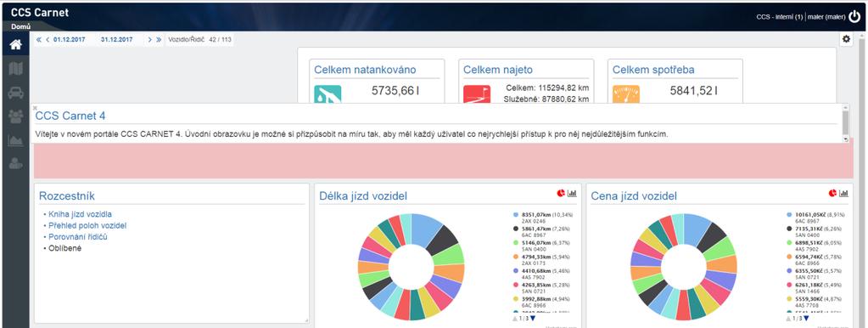Click the 5841,52 l consumption value

coord(693,90)
